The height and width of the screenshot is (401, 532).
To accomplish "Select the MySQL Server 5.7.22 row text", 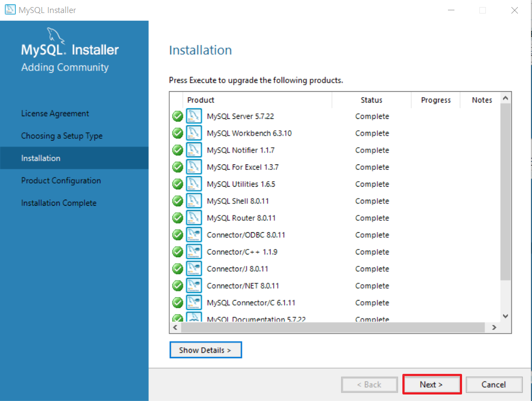I will pos(240,116).
